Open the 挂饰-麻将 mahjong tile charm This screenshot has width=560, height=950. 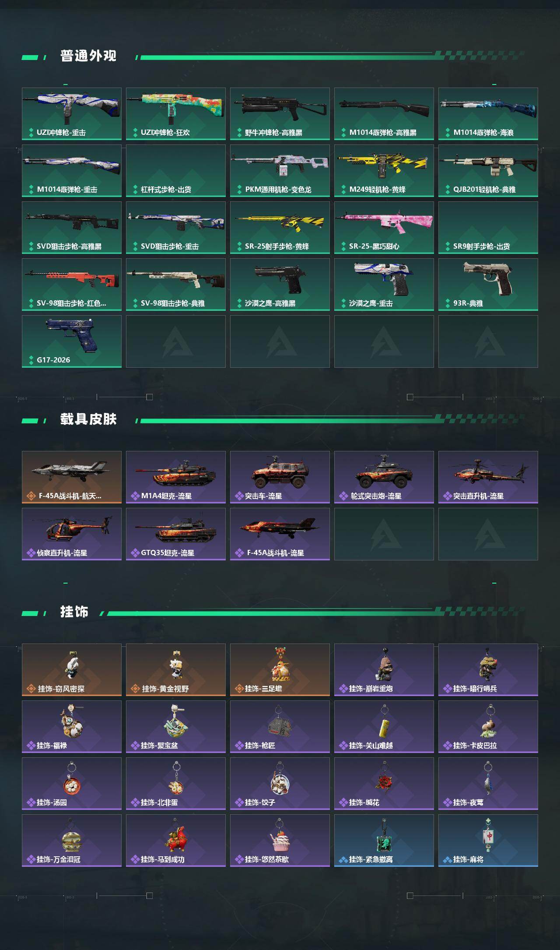click(x=488, y=841)
